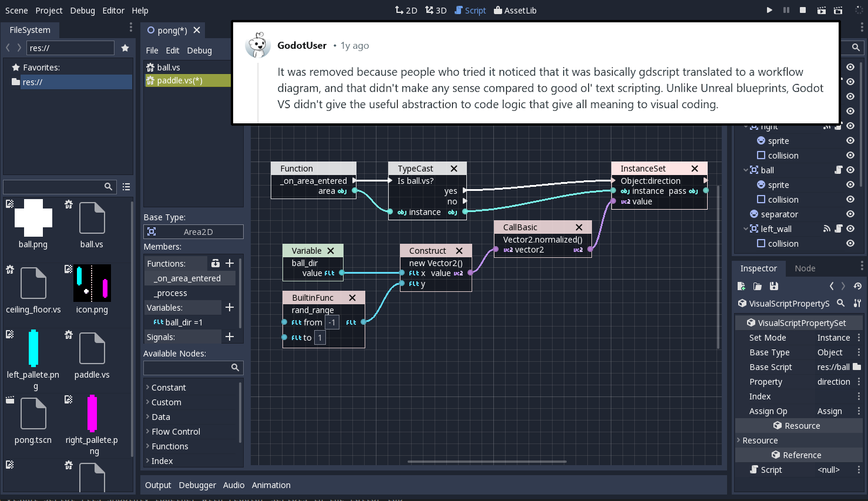This screenshot has width=868, height=501.
Task: Click the favorite star beside the res:// path
Action: pyautogui.click(x=125, y=49)
